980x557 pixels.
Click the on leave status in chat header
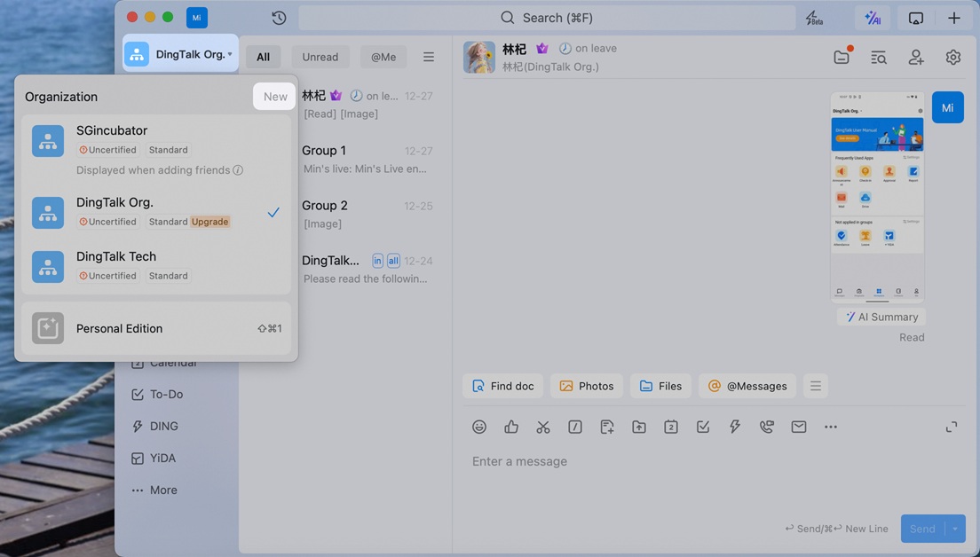(x=588, y=48)
